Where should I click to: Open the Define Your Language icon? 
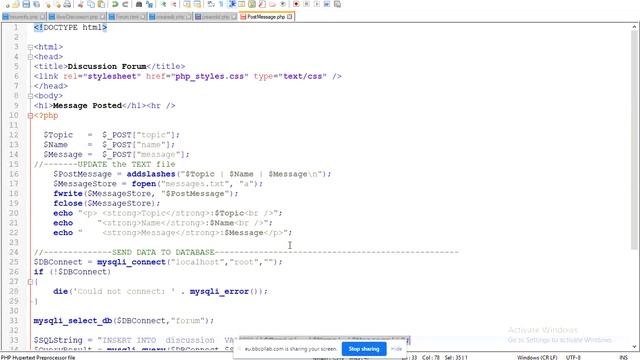[242, 4]
